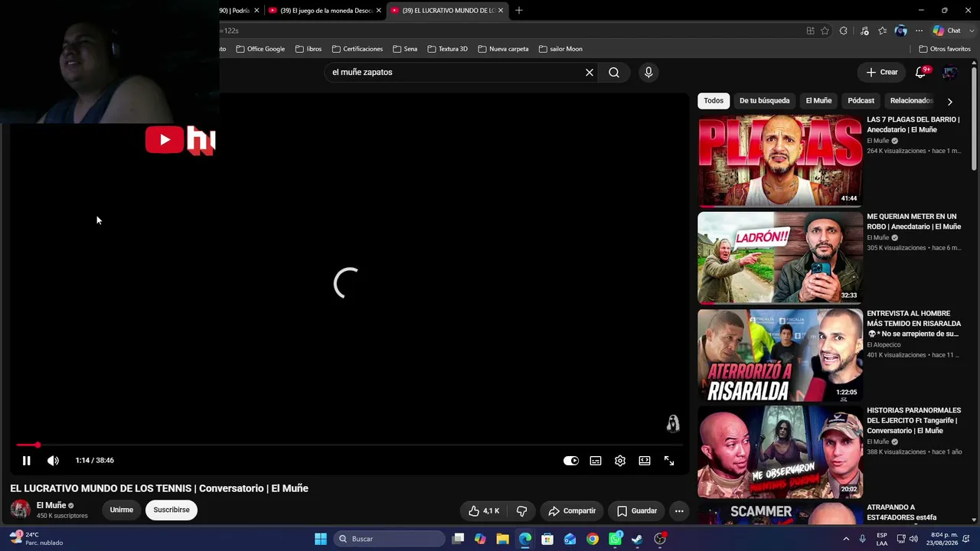Subscribe with the Suscribirse button
Image resolution: width=980 pixels, height=551 pixels.
pos(171,510)
